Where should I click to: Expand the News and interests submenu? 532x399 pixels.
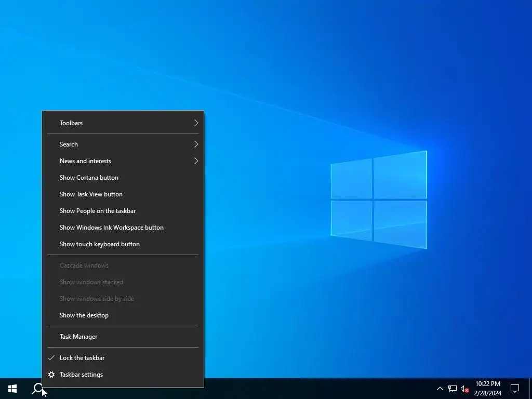(x=123, y=161)
